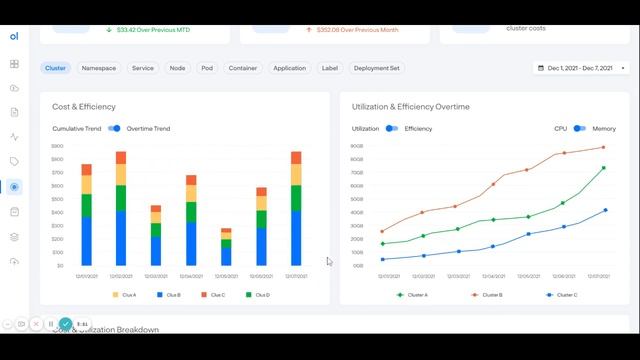Open the activity pulse icon in sidebar
Screen dimensions: 640x360
(14, 137)
